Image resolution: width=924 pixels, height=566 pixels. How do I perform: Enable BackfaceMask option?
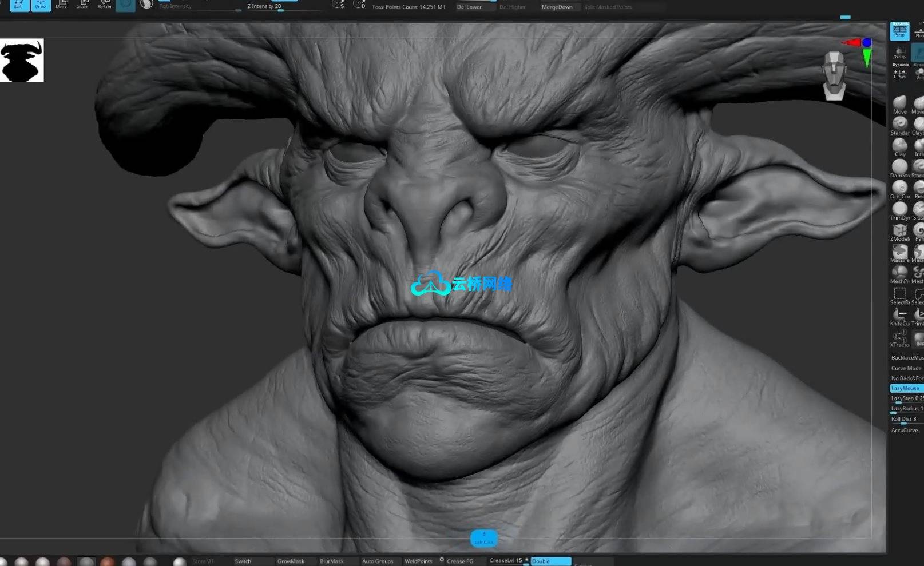click(x=906, y=357)
